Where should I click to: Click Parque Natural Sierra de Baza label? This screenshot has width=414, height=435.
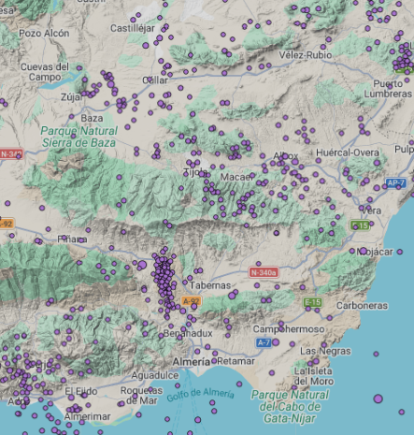(79, 137)
